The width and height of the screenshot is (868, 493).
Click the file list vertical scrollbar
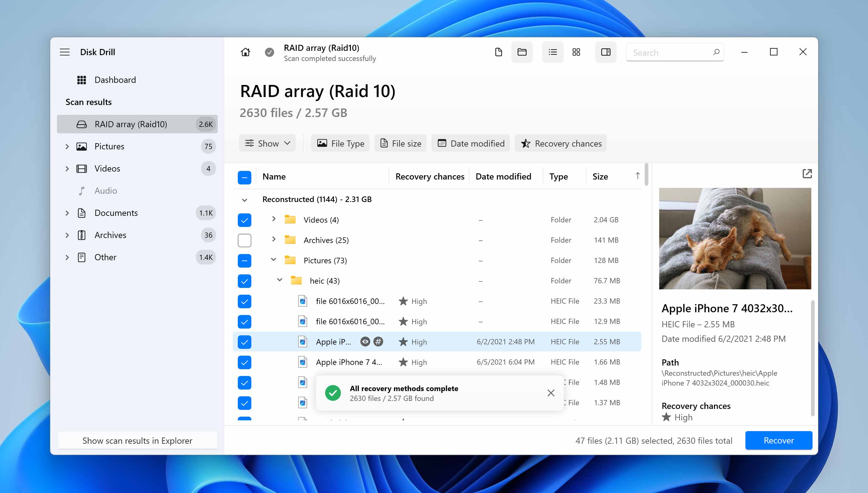[646, 175]
